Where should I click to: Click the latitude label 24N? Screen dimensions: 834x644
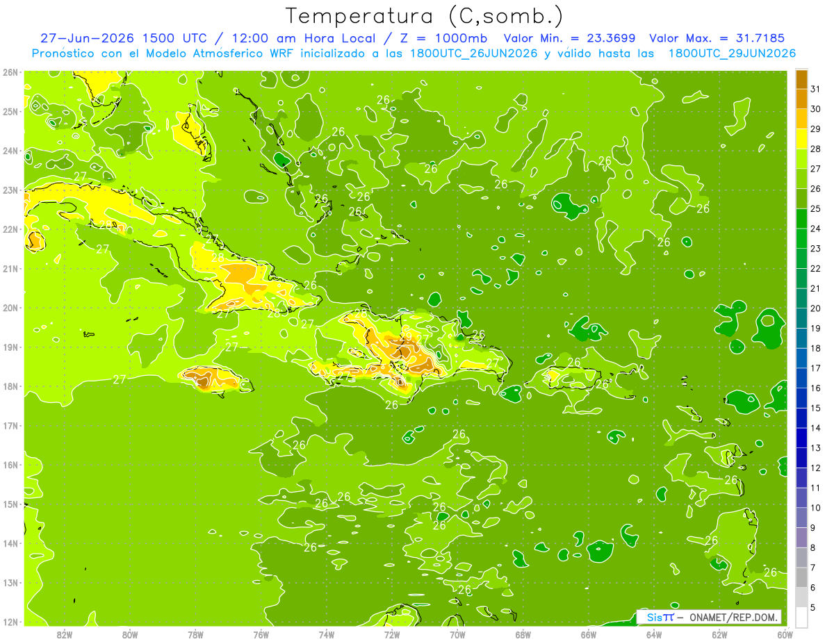click(10, 151)
